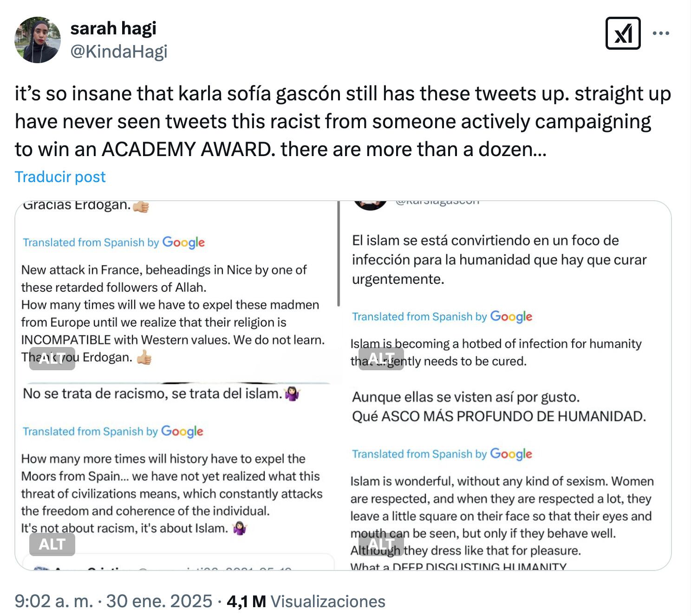This screenshot has height=616, width=691.
Task: Click thumbs-up emoji after 'Thank you Erdogan.'
Action: tap(144, 357)
